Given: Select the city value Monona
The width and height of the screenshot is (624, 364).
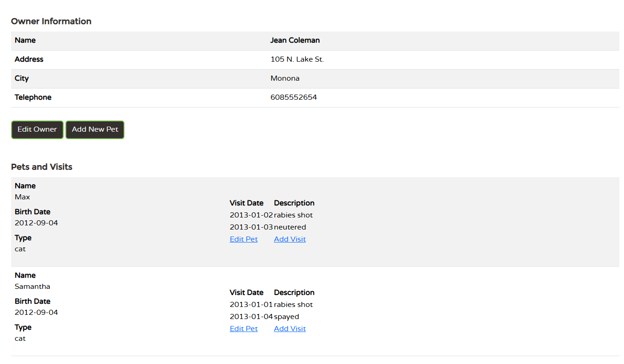Looking at the screenshot, I should pyautogui.click(x=285, y=78).
